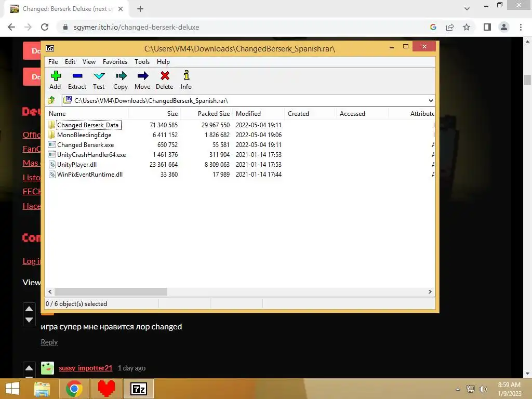Select UnityPlayer.dll file

[77, 165]
